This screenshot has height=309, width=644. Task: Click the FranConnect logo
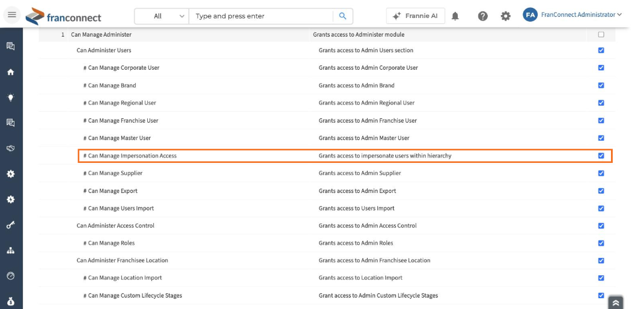pyautogui.click(x=63, y=16)
